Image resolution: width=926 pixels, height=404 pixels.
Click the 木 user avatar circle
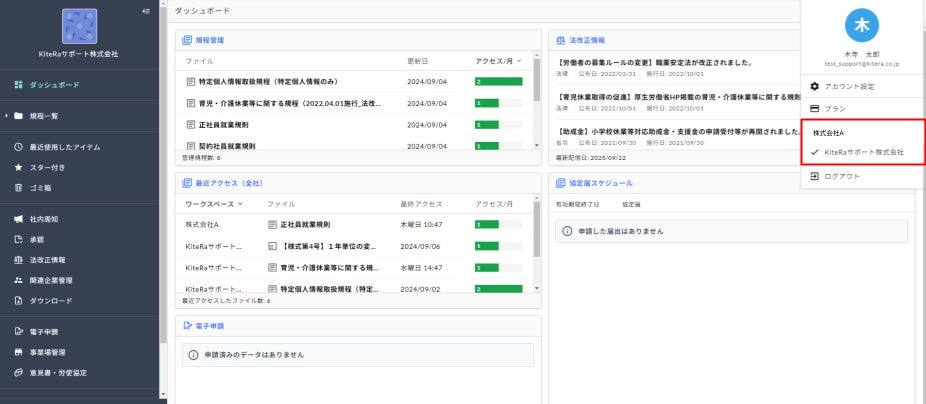862,25
